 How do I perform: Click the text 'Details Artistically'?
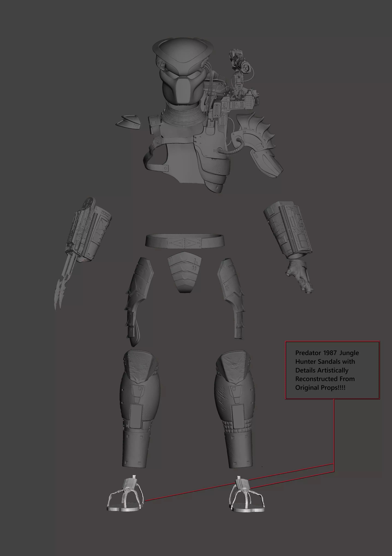[322, 371]
